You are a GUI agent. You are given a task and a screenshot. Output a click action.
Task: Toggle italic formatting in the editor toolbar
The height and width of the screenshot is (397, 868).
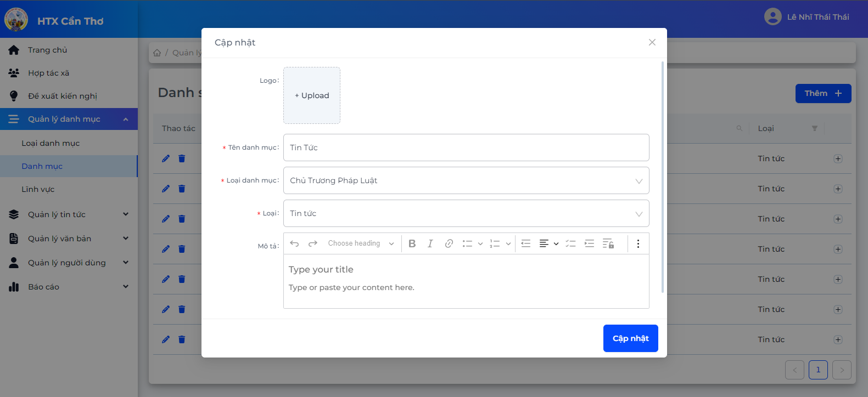click(430, 243)
